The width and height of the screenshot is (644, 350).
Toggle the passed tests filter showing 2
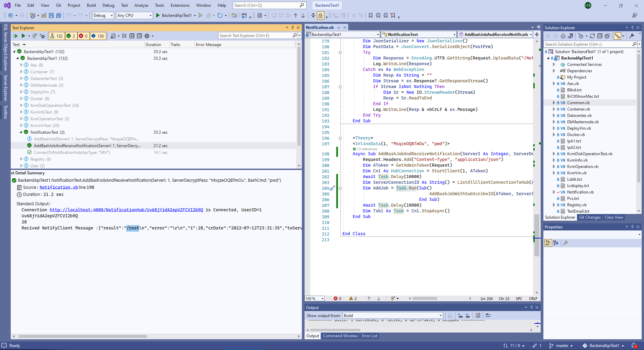70,36
